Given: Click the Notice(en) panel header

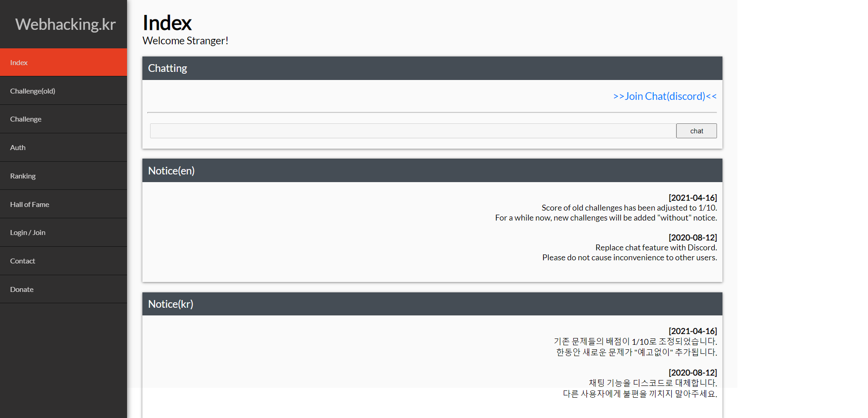Looking at the screenshot, I should [432, 170].
